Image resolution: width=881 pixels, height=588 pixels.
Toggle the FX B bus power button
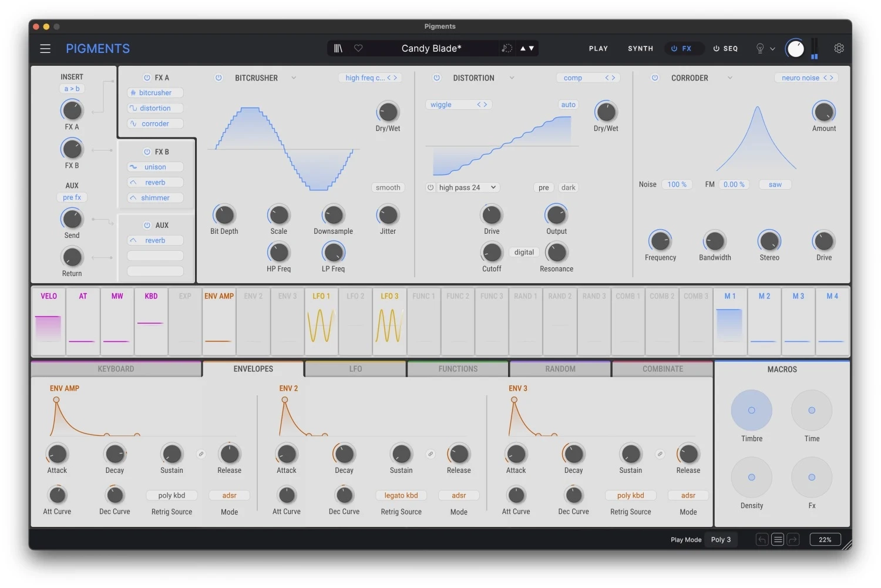coord(147,152)
